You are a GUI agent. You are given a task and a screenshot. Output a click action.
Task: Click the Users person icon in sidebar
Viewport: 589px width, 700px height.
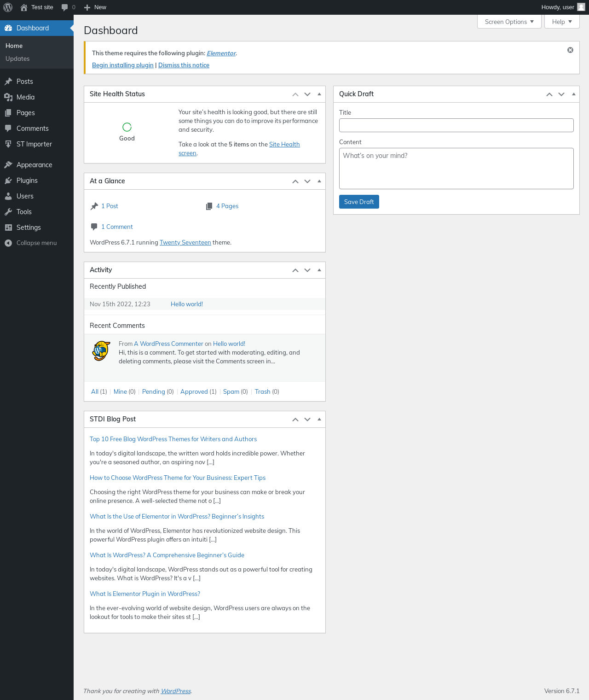8,196
